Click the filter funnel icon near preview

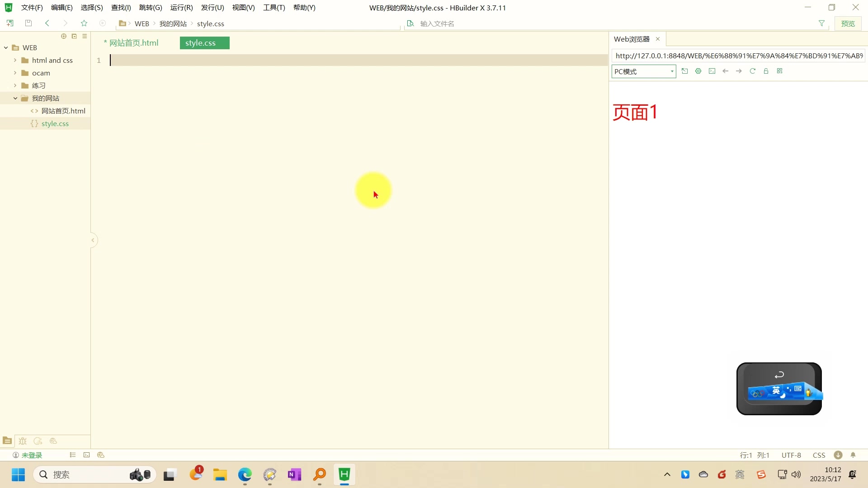click(x=821, y=23)
